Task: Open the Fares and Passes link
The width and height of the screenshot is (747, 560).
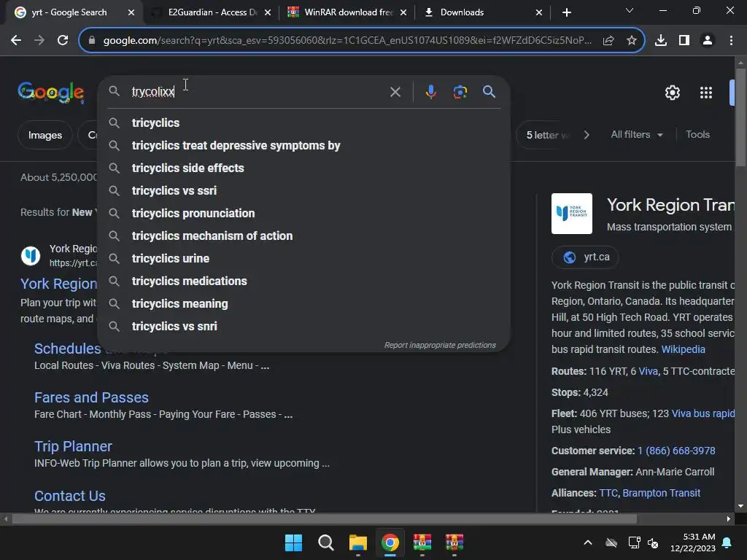Action: (91, 397)
